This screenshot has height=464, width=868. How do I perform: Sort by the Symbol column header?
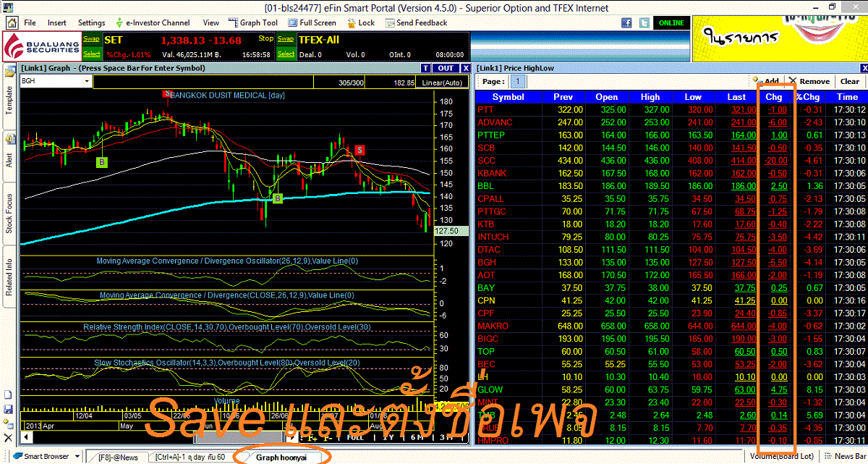[x=509, y=97]
